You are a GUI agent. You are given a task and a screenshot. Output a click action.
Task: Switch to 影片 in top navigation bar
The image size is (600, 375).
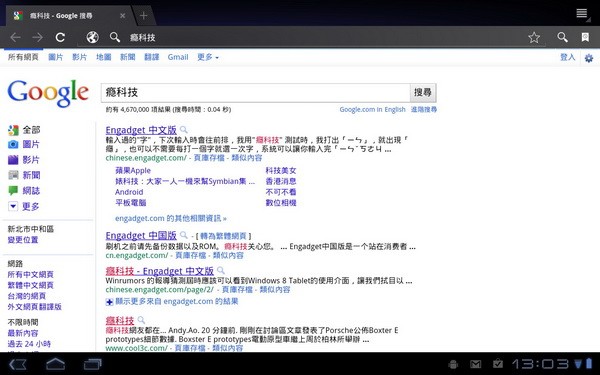pyautogui.click(x=80, y=57)
